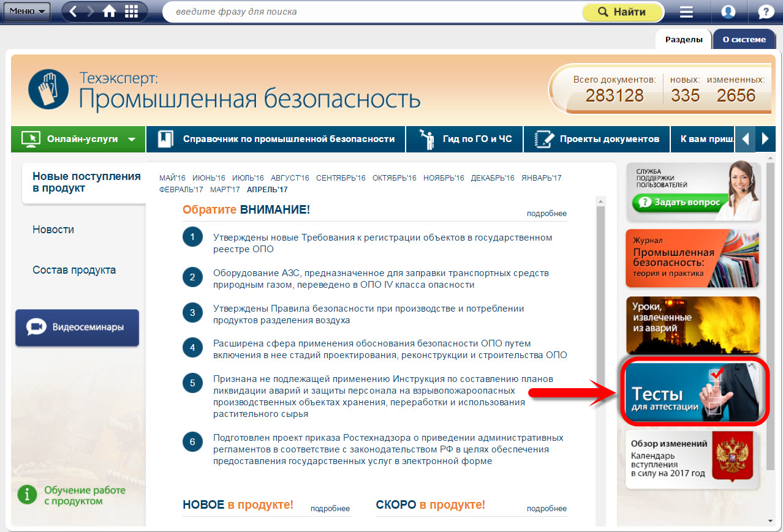
Task: Open the МАРТ'17 archive link
Action: [225, 190]
